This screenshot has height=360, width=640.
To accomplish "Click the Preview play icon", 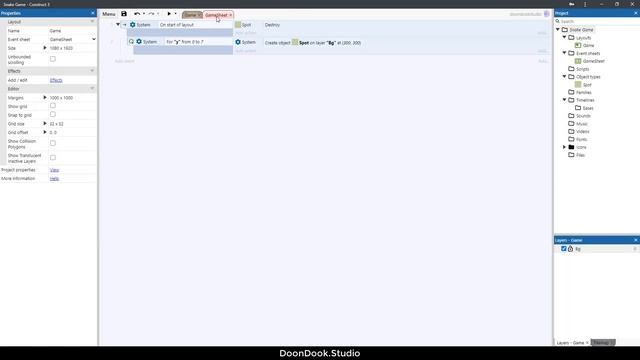I will (169, 14).
